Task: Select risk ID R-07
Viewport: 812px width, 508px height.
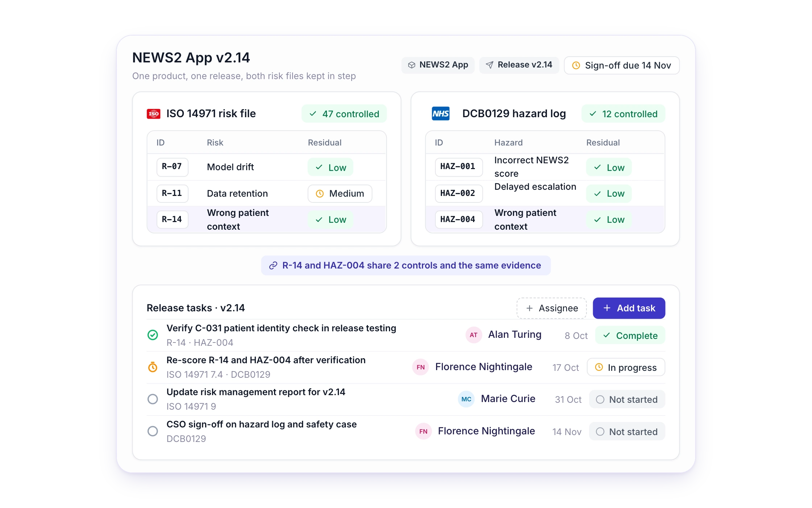Action: [172, 167]
